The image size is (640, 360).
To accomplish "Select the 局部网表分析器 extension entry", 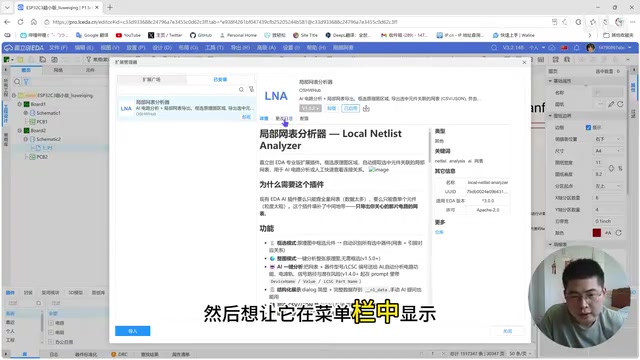I will click(186, 108).
